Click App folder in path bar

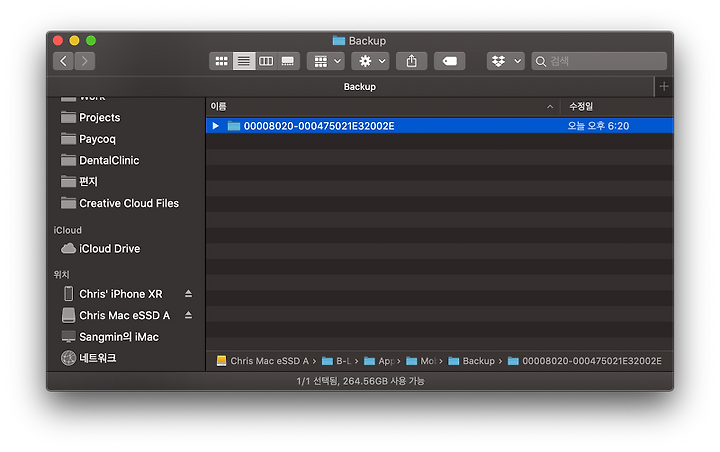point(379,361)
